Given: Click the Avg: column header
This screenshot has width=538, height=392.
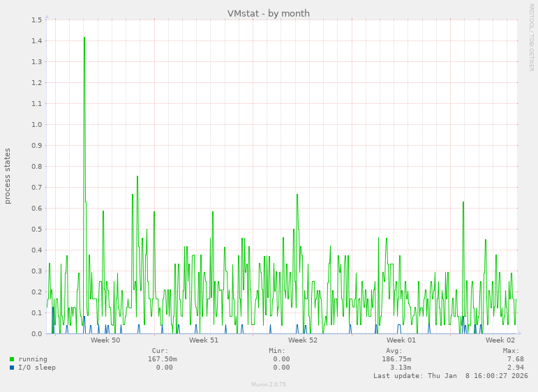Looking at the screenshot, I should point(394,351).
